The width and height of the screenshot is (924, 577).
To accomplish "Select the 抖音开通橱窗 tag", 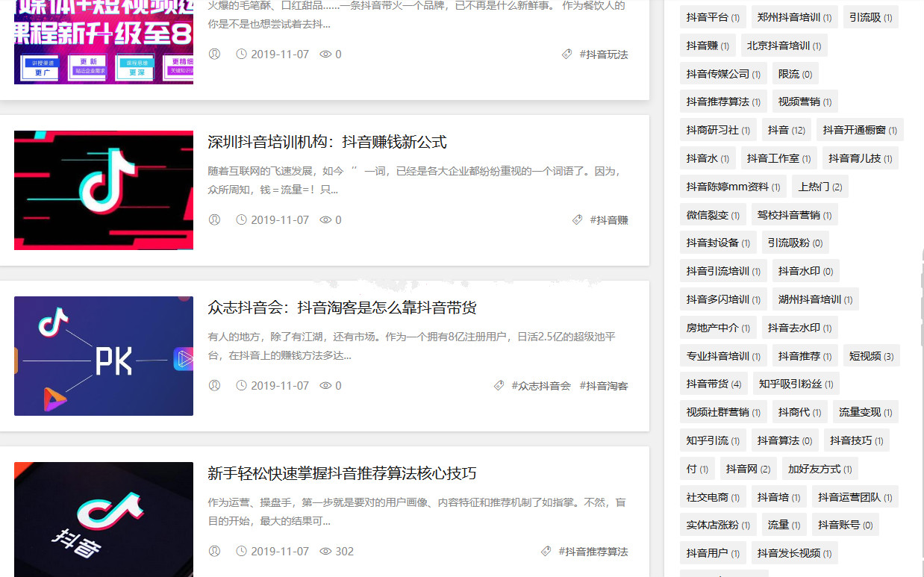I will tap(860, 130).
